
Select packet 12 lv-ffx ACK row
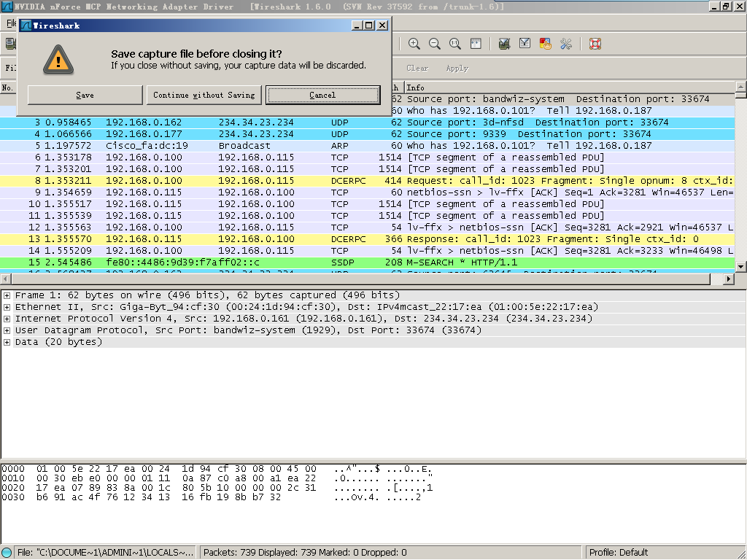click(368, 227)
